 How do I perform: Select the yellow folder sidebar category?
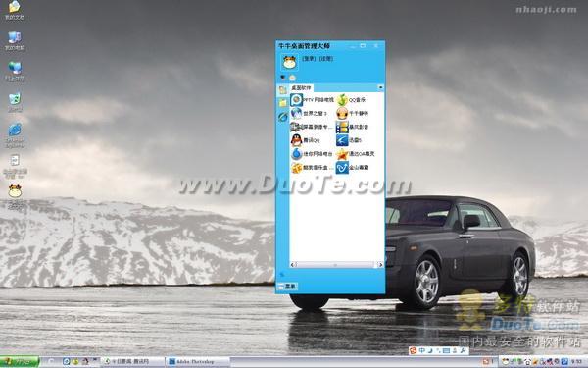tap(283, 103)
